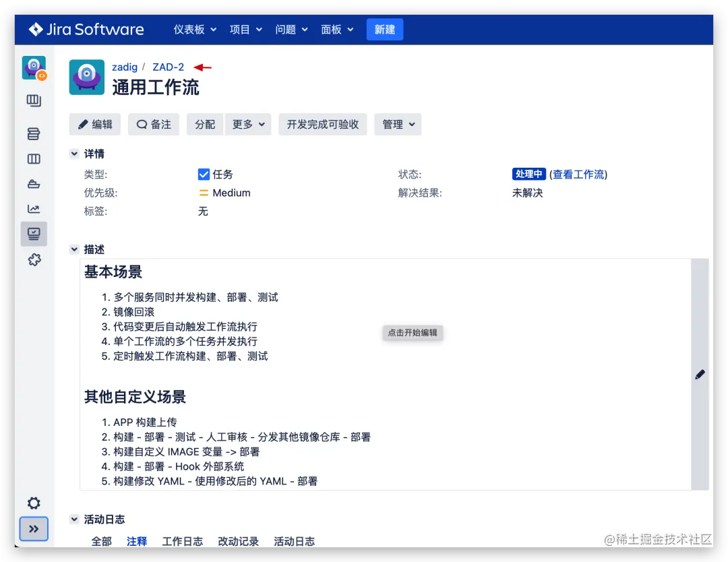
Task: Click the pencil edit icon beside the description
Action: pyautogui.click(x=700, y=375)
